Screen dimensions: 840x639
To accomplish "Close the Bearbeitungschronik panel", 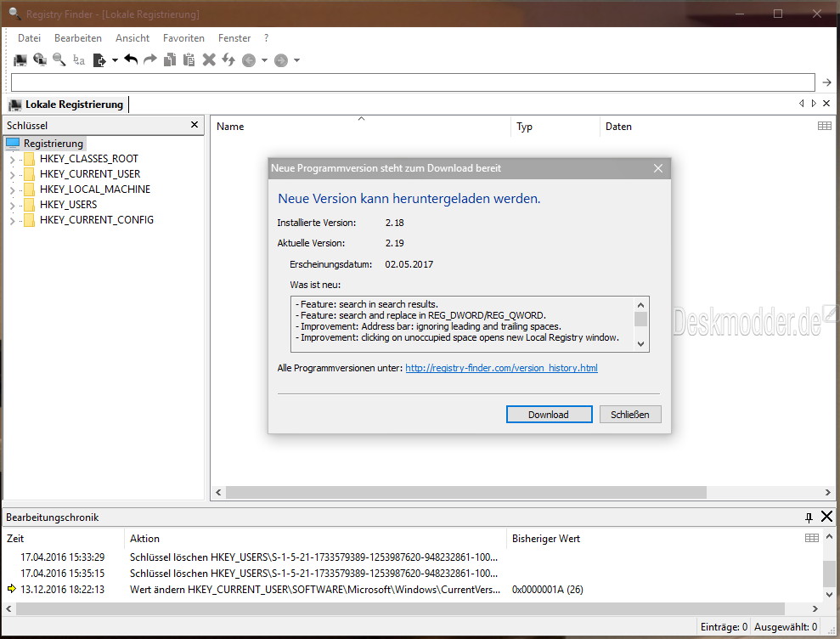I will pos(826,517).
